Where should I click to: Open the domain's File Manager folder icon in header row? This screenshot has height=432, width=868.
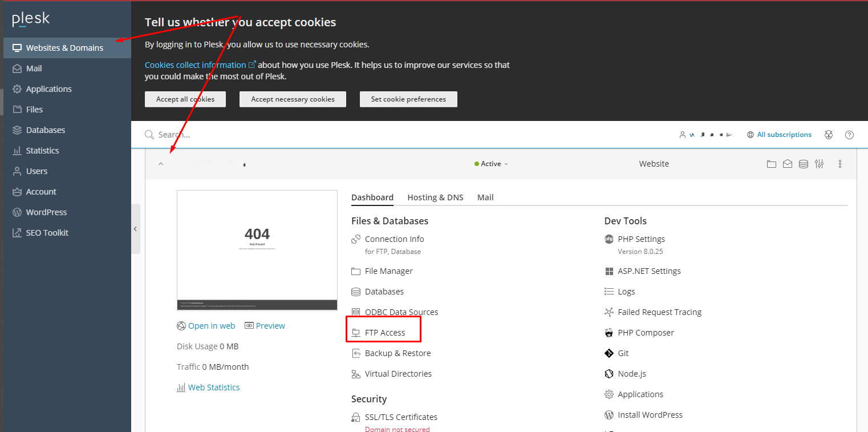pos(771,164)
